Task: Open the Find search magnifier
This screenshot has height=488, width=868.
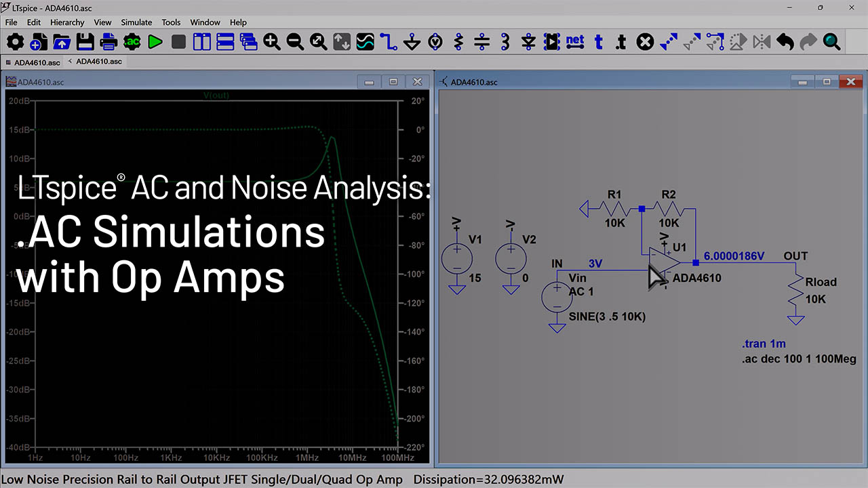Action: point(832,42)
